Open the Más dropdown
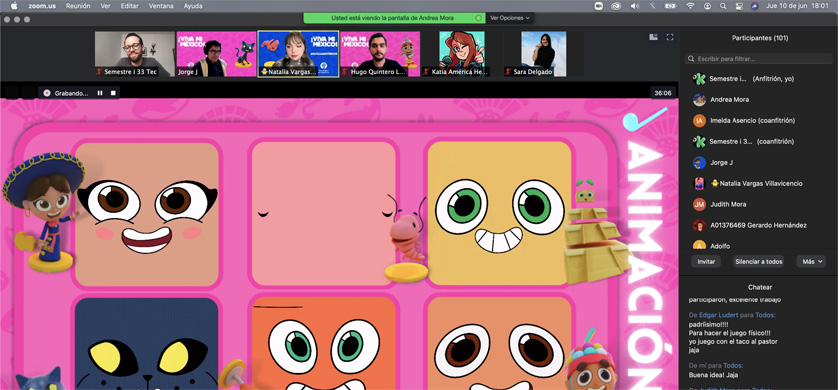Image resolution: width=838 pixels, height=390 pixels. [x=811, y=262]
